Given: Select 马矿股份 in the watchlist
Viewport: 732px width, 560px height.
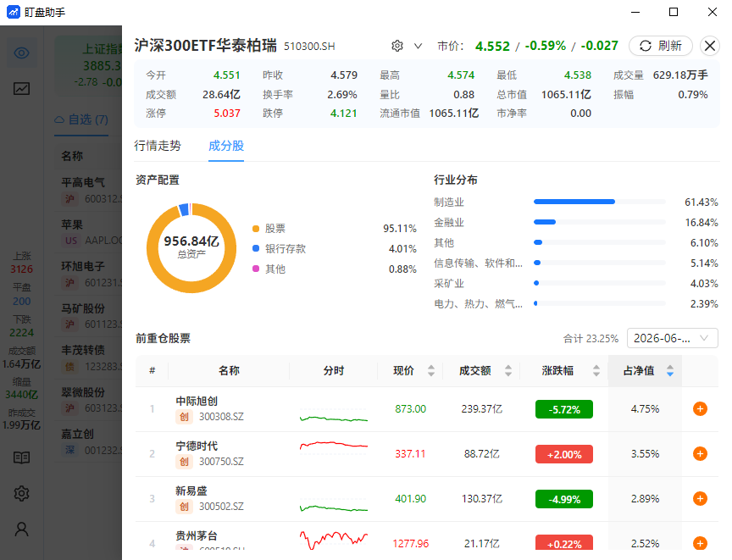Looking at the screenshot, I should (88, 316).
